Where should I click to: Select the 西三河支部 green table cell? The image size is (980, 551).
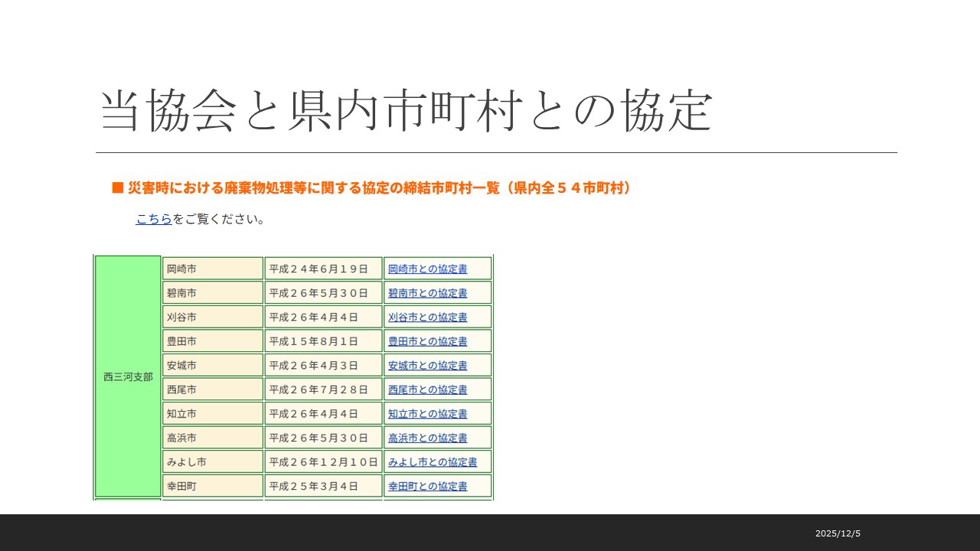[128, 377]
